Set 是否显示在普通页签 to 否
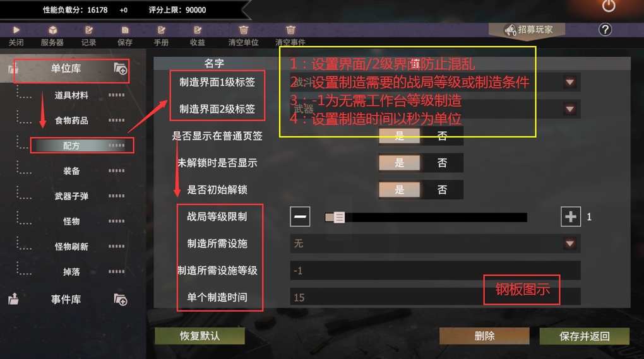Screen dimensions: 644x359 (x=442, y=136)
